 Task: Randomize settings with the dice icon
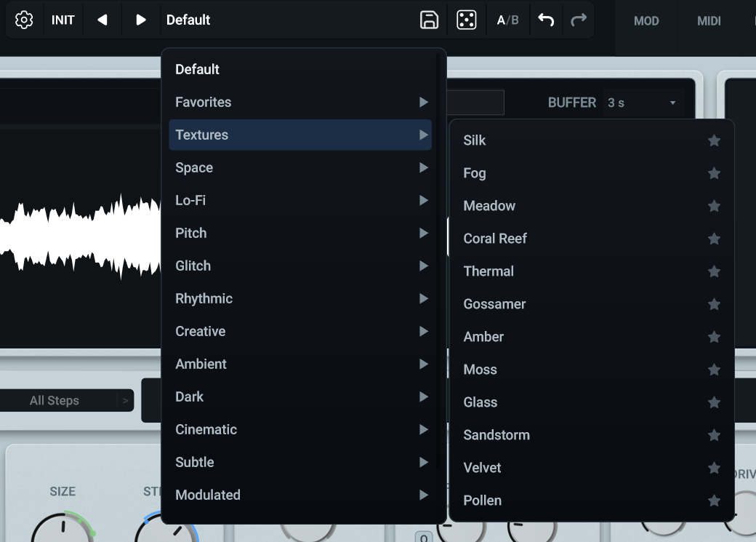pos(466,20)
